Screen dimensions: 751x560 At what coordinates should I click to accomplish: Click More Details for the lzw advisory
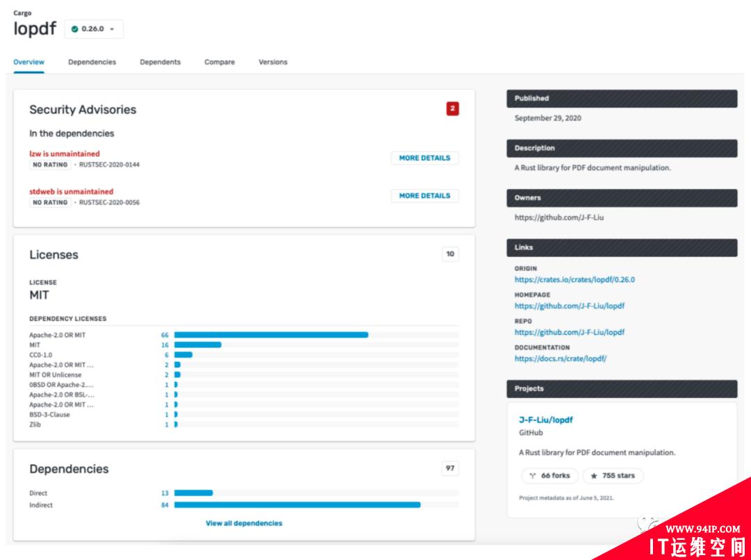(424, 158)
